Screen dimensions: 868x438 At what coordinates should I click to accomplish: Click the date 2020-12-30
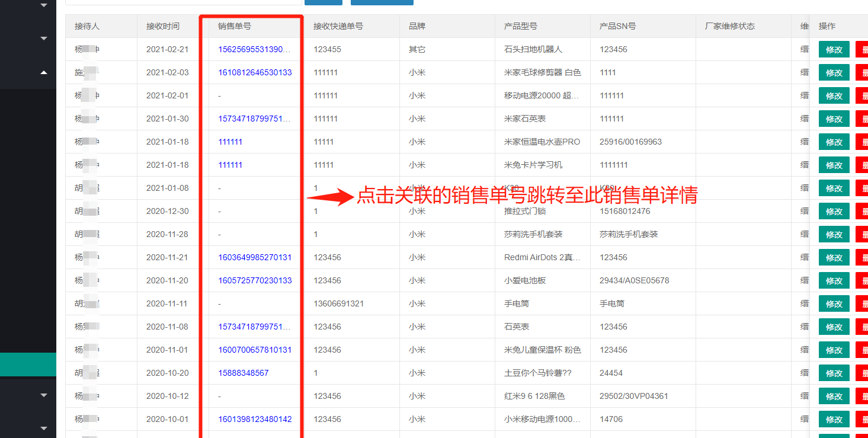click(167, 211)
